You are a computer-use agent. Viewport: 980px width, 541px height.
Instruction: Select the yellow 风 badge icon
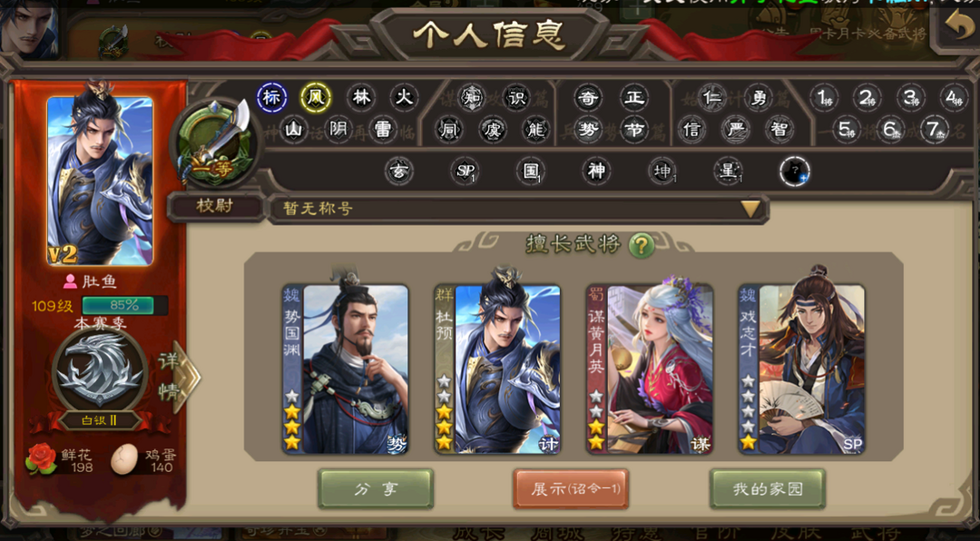(x=316, y=97)
